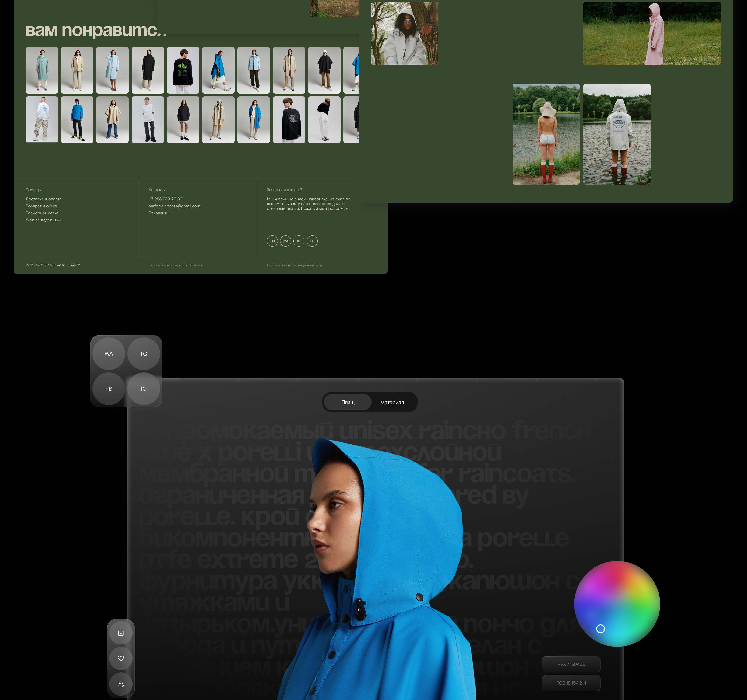Click the large TG round button
Image resolution: width=747 pixels, height=700 pixels.
[144, 353]
